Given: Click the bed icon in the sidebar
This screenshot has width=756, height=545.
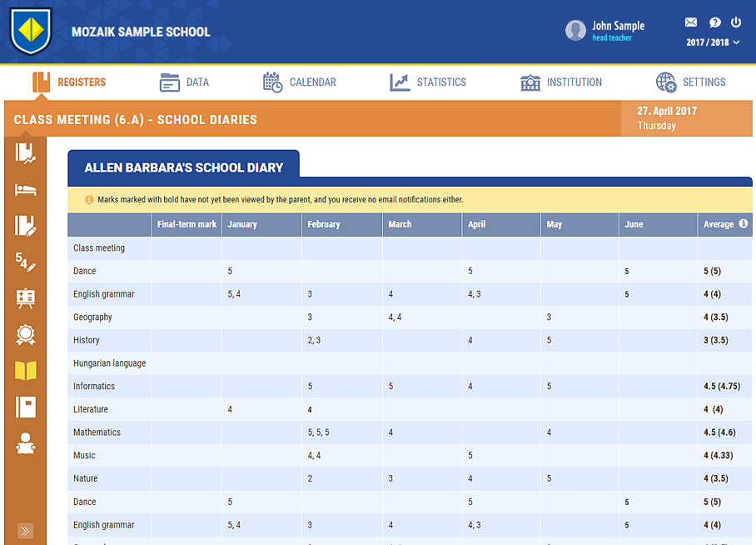Looking at the screenshot, I should (x=25, y=189).
